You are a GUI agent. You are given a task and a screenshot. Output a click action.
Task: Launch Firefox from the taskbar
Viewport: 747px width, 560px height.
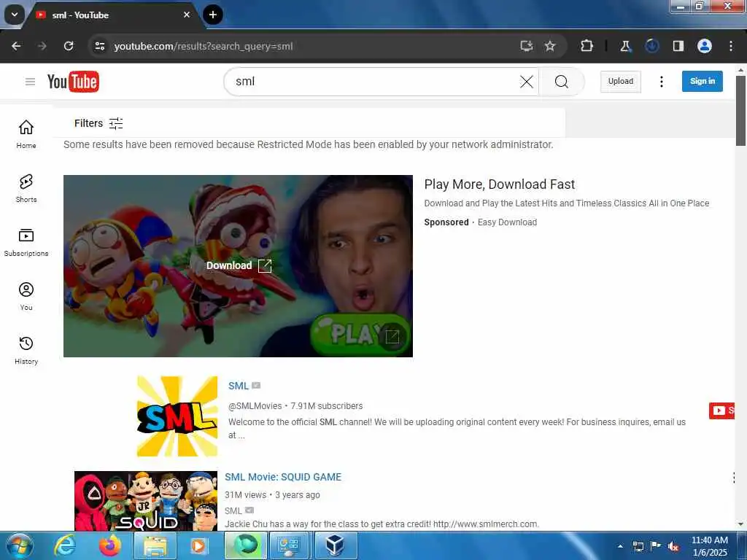(109, 545)
